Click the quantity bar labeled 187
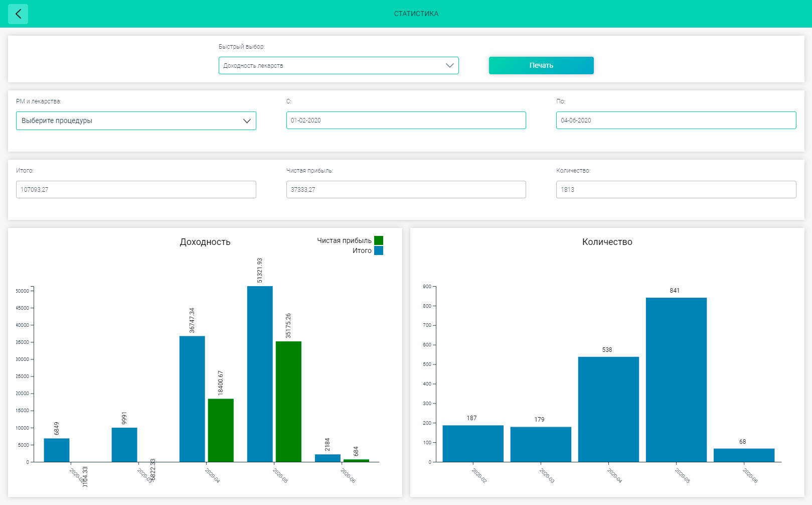Image resolution: width=812 pixels, height=505 pixels. click(x=473, y=444)
